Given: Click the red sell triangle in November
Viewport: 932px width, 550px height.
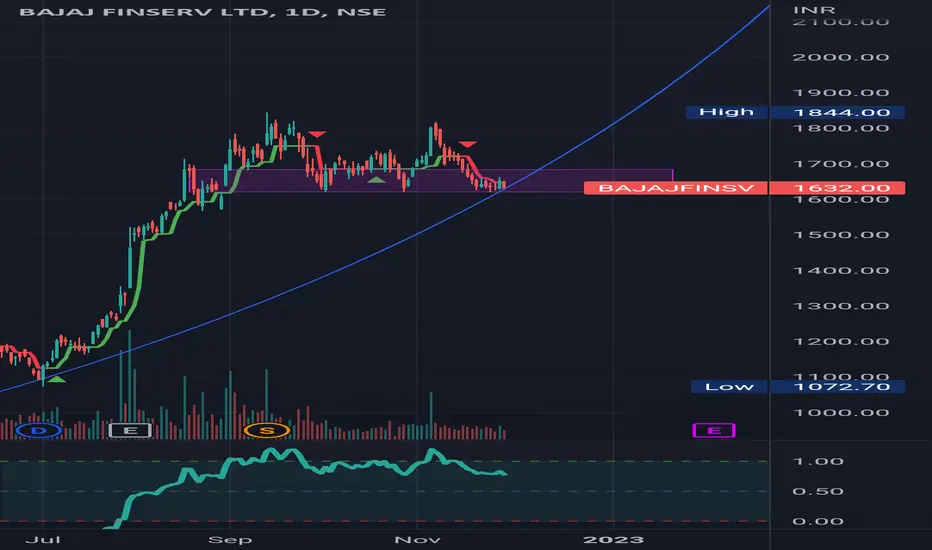Looking at the screenshot, I should point(468,144).
